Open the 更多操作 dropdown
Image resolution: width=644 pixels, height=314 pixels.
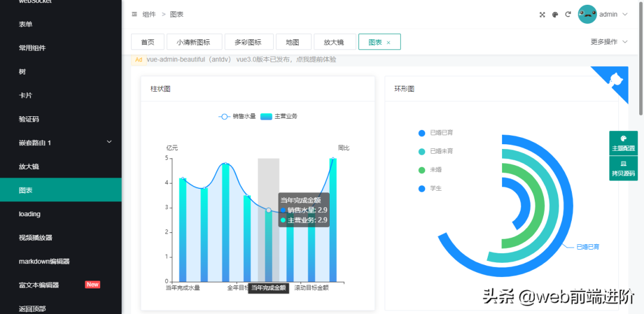(609, 42)
